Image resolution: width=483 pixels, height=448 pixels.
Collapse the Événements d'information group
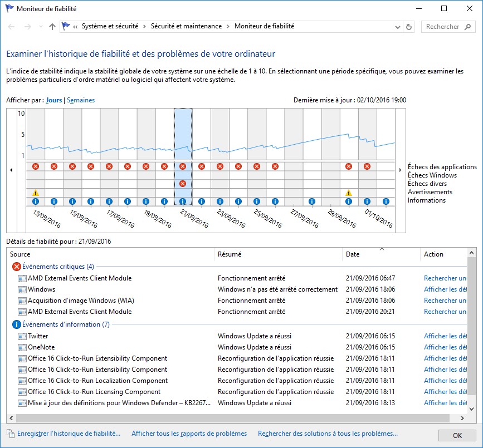click(x=66, y=324)
